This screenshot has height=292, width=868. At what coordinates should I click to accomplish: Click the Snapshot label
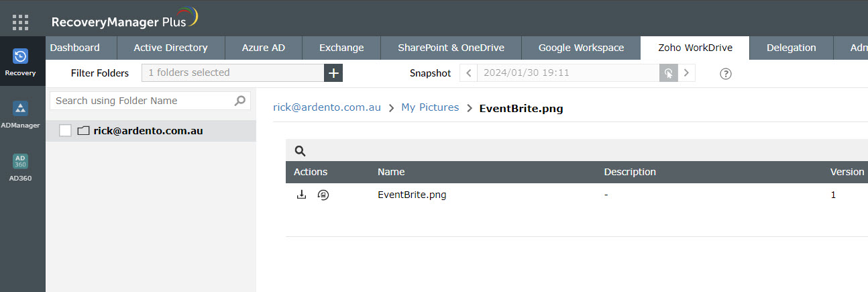(x=431, y=73)
